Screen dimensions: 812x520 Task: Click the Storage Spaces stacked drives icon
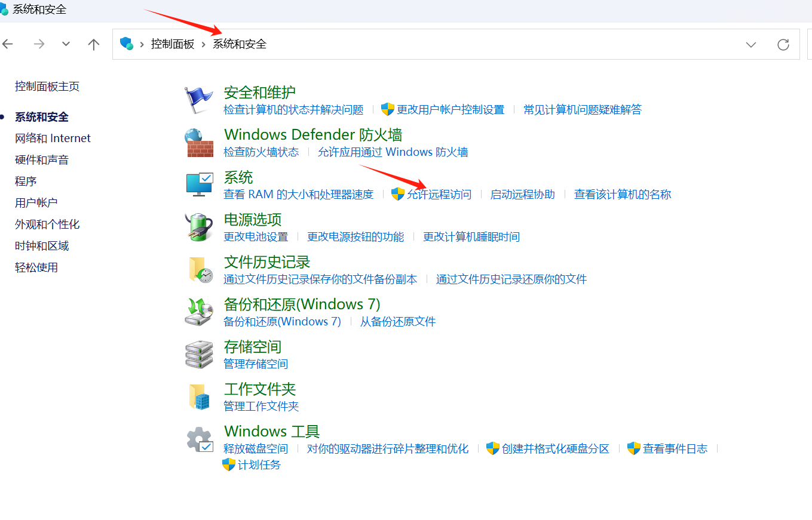click(199, 355)
